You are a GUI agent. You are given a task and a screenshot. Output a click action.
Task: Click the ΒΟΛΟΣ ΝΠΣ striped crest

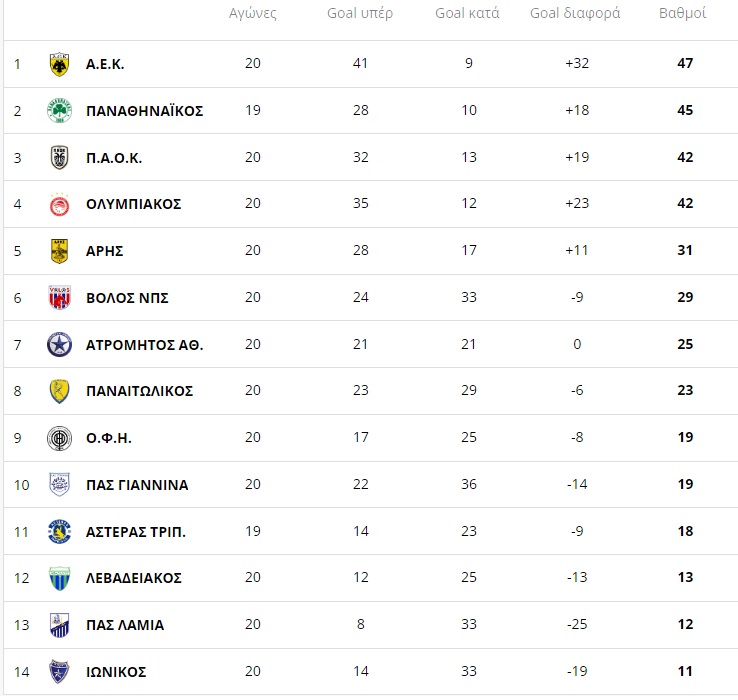(59, 298)
